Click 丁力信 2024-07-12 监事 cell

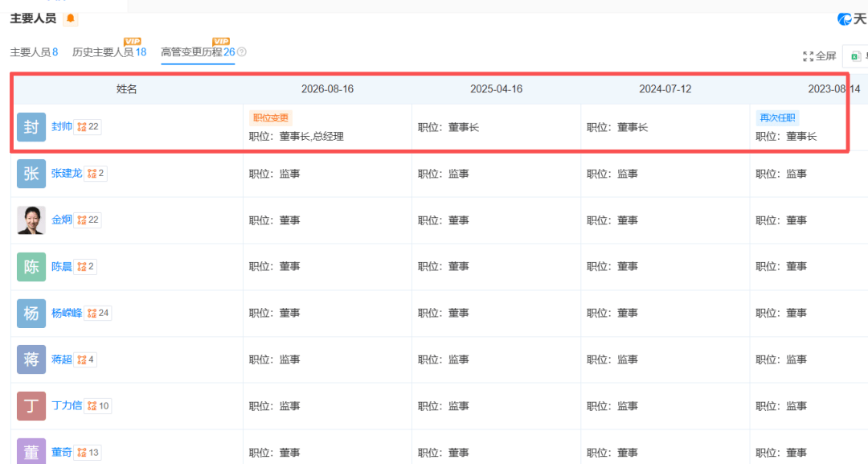tap(665, 406)
